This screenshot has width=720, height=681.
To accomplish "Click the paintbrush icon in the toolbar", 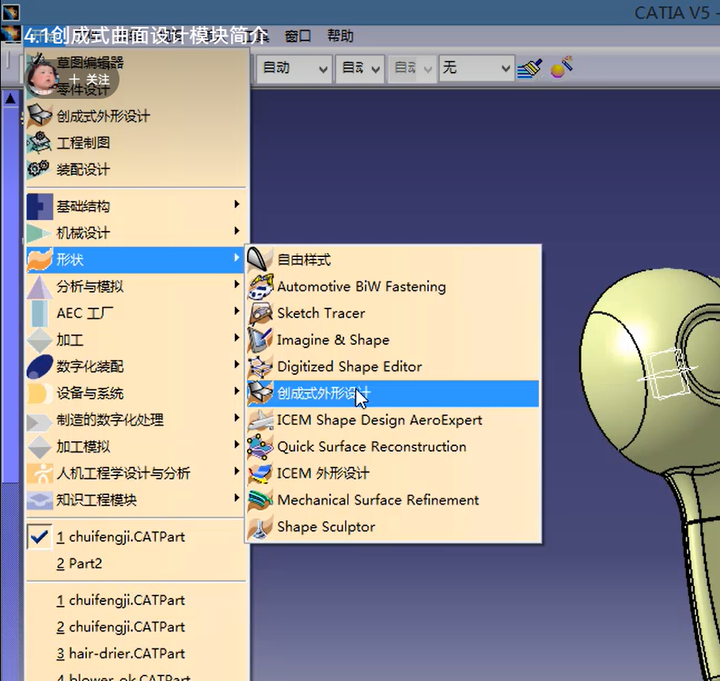I will 530,68.
